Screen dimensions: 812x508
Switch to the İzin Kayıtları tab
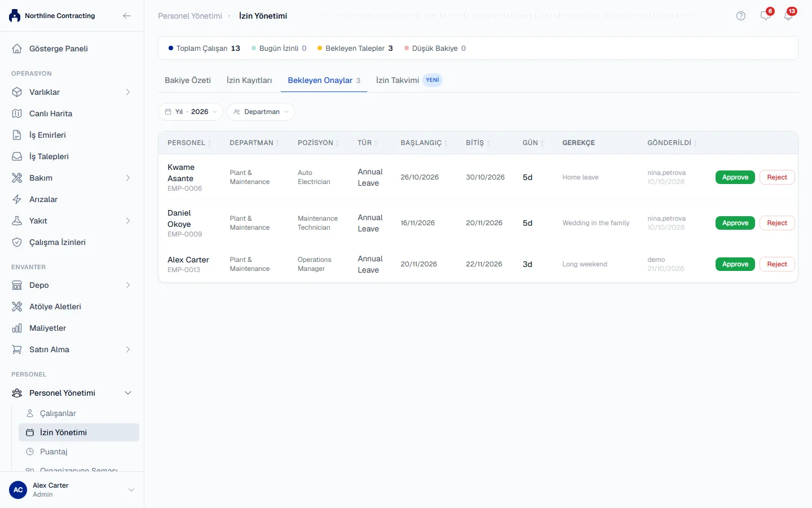coord(249,80)
